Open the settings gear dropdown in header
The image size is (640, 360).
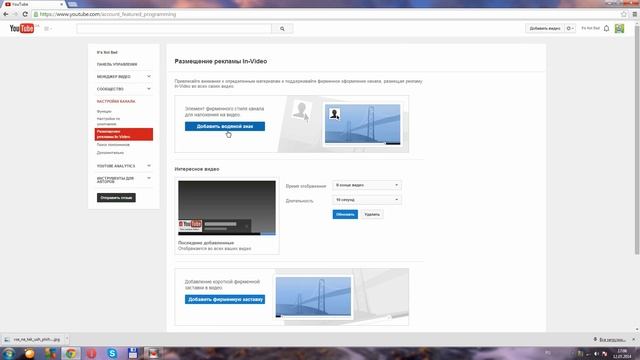[570, 28]
